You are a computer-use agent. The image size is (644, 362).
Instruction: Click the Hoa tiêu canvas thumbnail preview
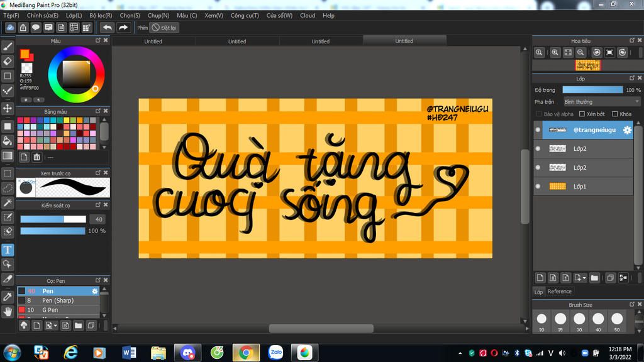point(587,65)
